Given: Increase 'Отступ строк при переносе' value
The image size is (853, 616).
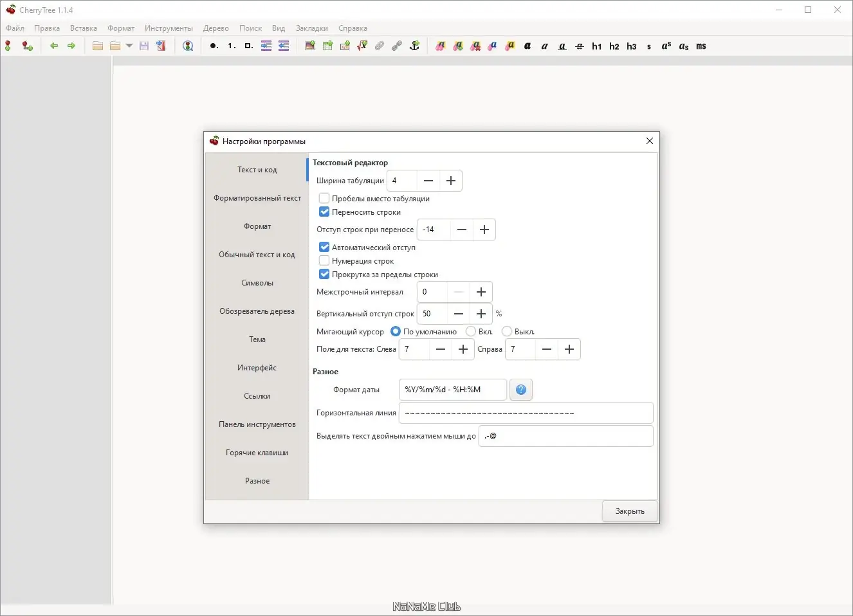Looking at the screenshot, I should [484, 230].
